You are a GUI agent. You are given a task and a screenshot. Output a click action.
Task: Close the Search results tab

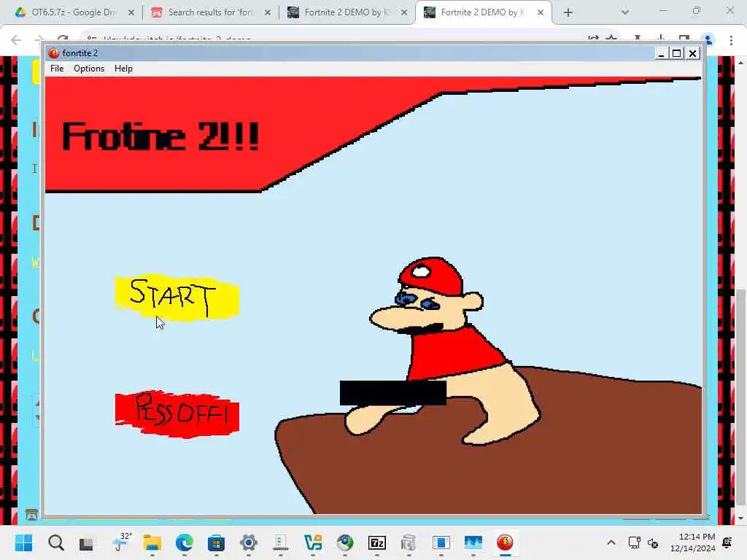click(x=268, y=12)
